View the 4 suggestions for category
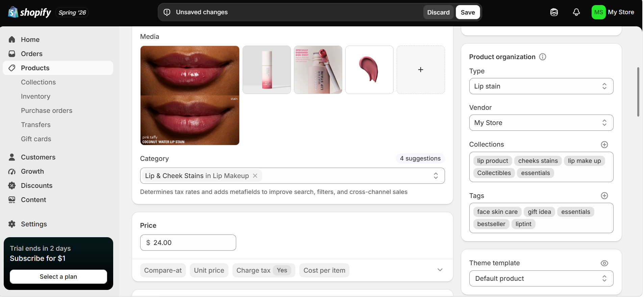 420,158
